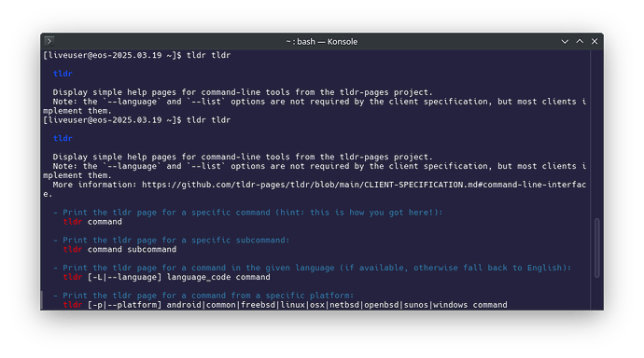
Task: Click '[-L|--language] language_code command' example
Action: [x=178, y=277]
